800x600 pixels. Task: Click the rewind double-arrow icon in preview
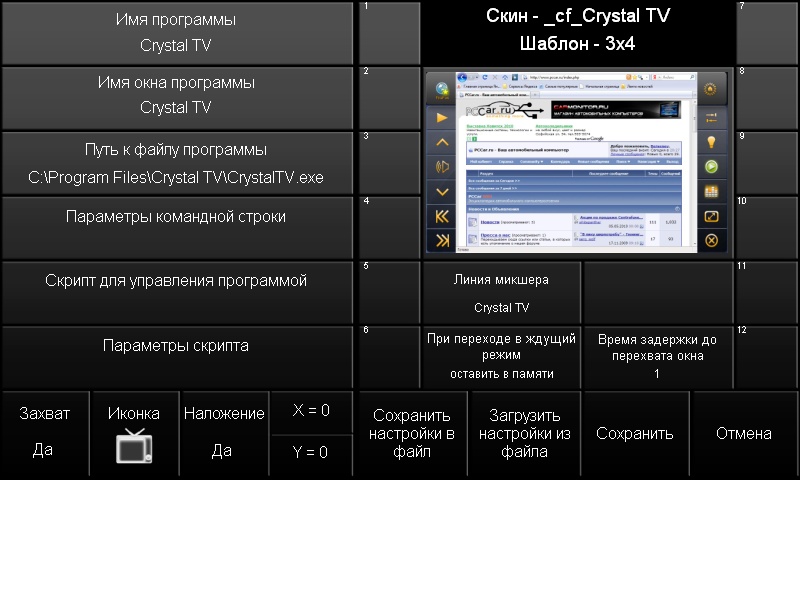[442, 216]
